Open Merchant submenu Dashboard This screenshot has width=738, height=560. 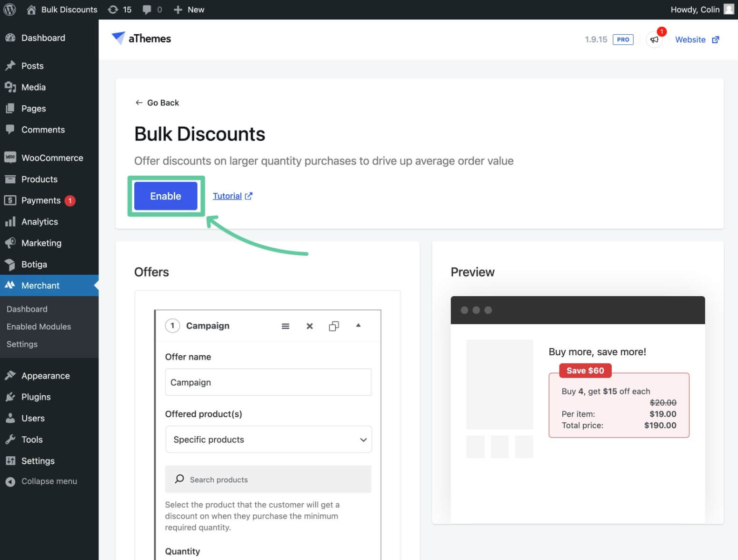point(27,309)
